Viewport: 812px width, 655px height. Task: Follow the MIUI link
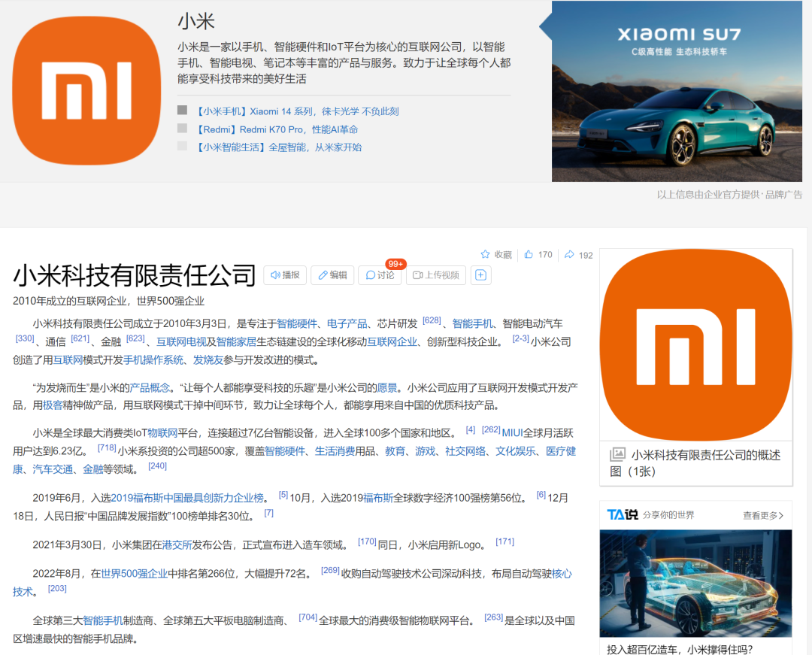[512, 433]
